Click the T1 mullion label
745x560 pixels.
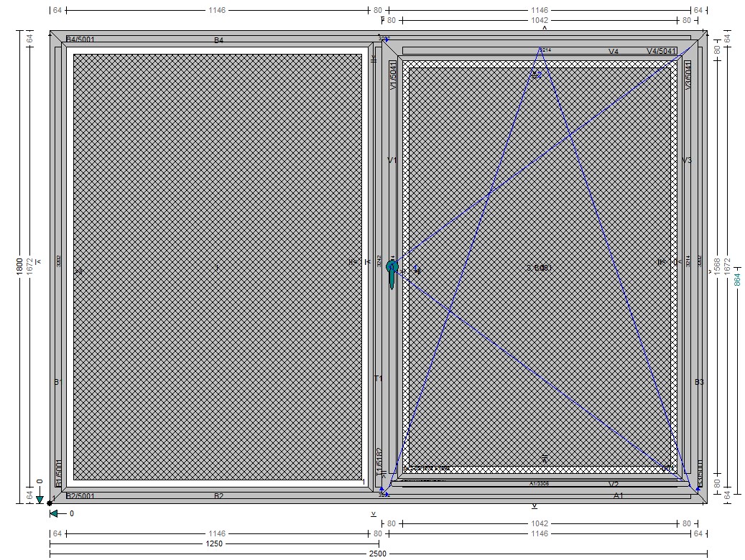pyautogui.click(x=378, y=378)
